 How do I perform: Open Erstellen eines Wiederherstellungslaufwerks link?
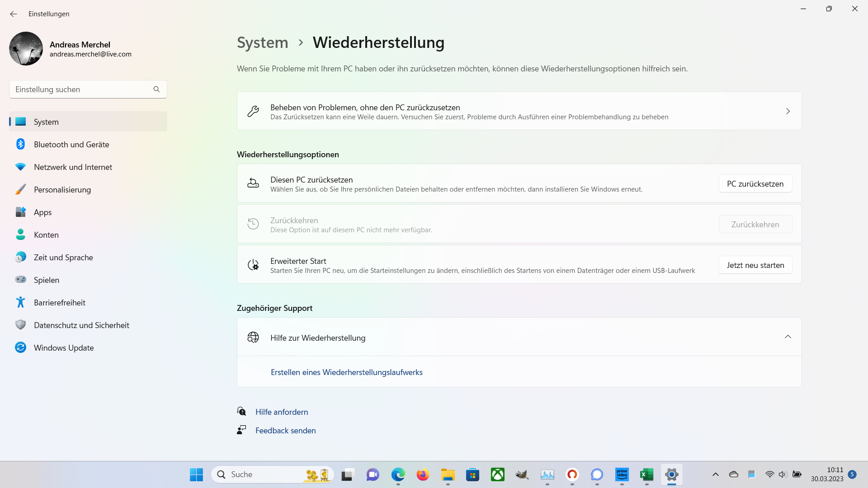click(x=346, y=372)
